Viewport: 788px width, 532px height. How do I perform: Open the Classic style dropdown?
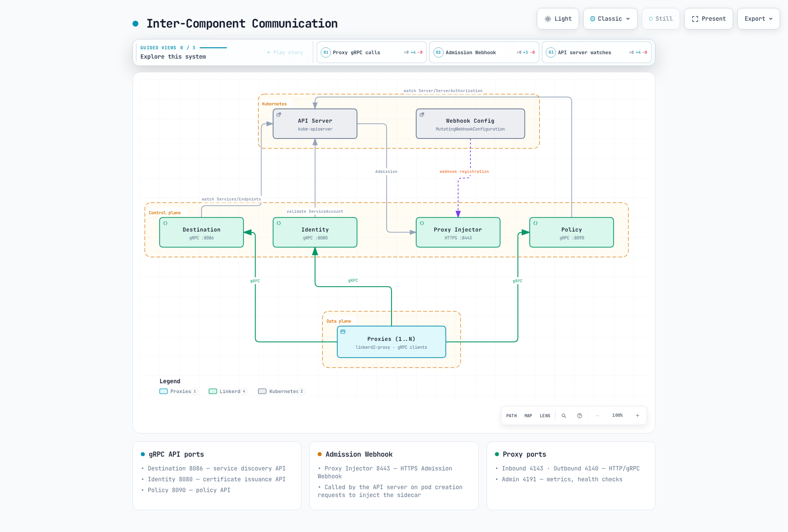point(610,19)
